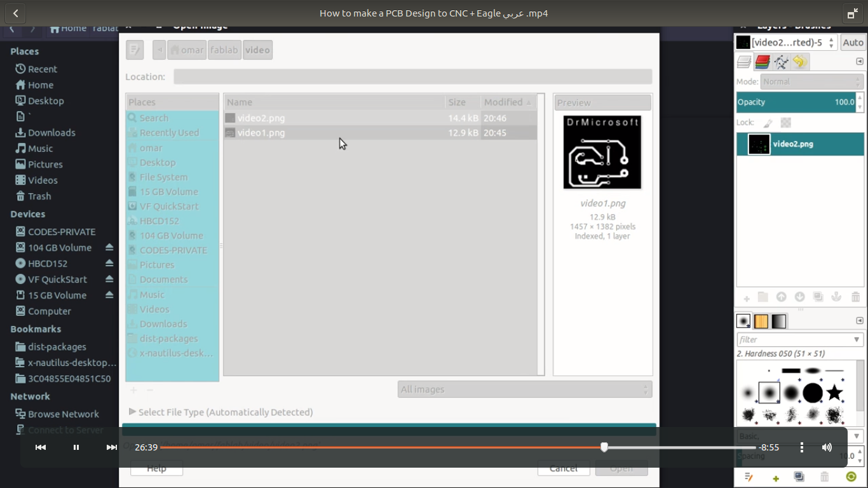Eject the 15 GB Volume device
This screenshot has height=488, width=868.
[109, 295]
